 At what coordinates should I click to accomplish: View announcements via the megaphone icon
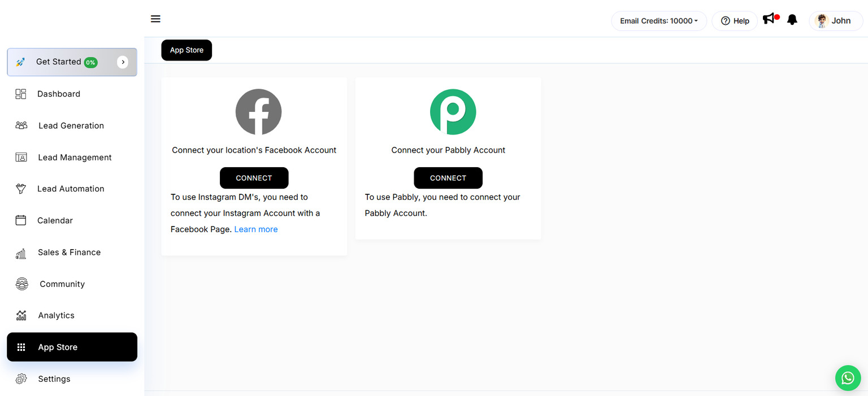tap(768, 19)
